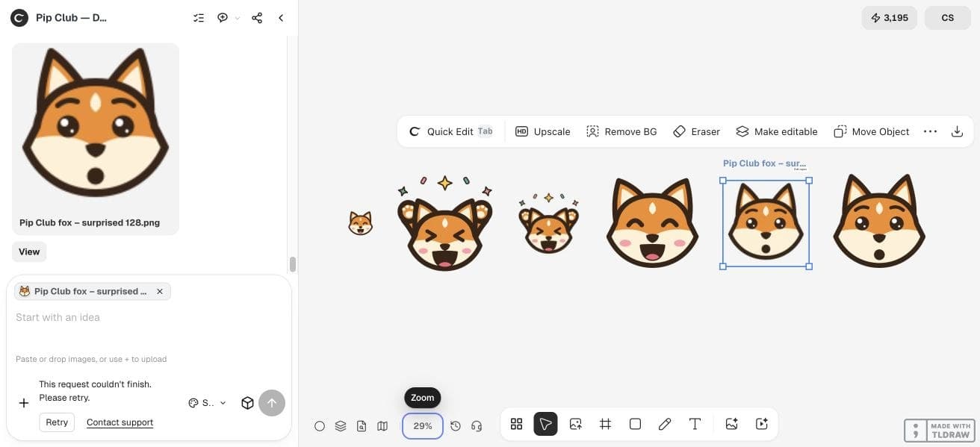The image size is (980, 447).
Task: Choose the Eraser tool in the image toolbar
Action: pos(696,131)
